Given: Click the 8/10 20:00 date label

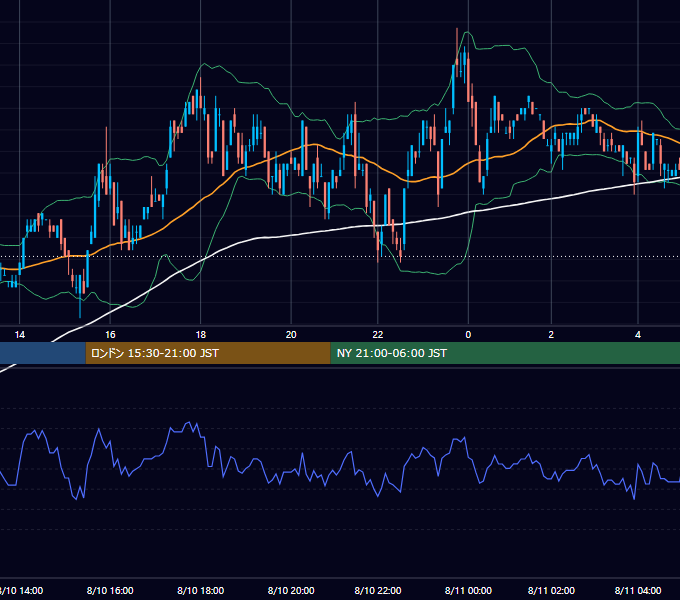Looking at the screenshot, I should [291, 590].
